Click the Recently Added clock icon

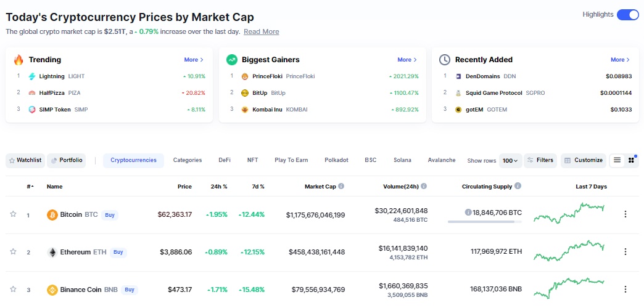coord(445,60)
